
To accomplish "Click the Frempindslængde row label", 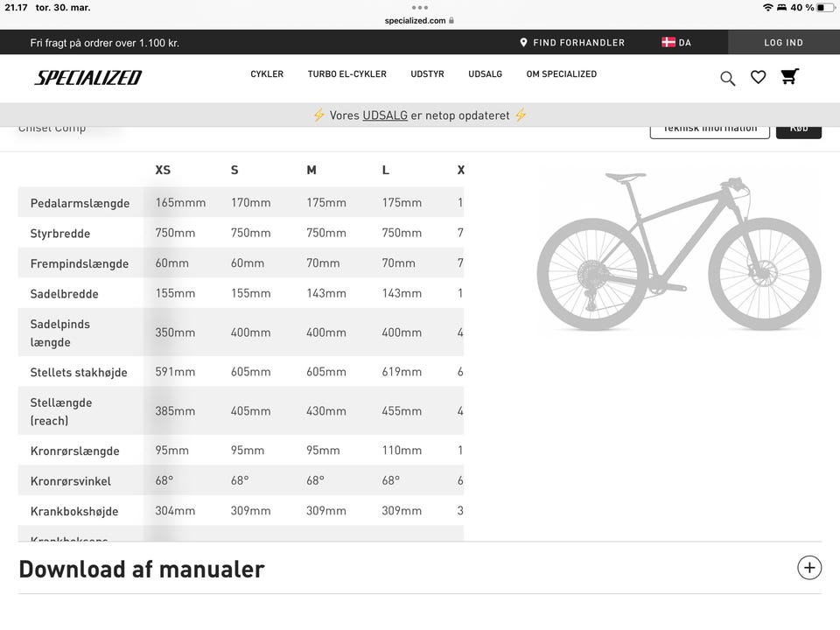I will (x=80, y=263).
